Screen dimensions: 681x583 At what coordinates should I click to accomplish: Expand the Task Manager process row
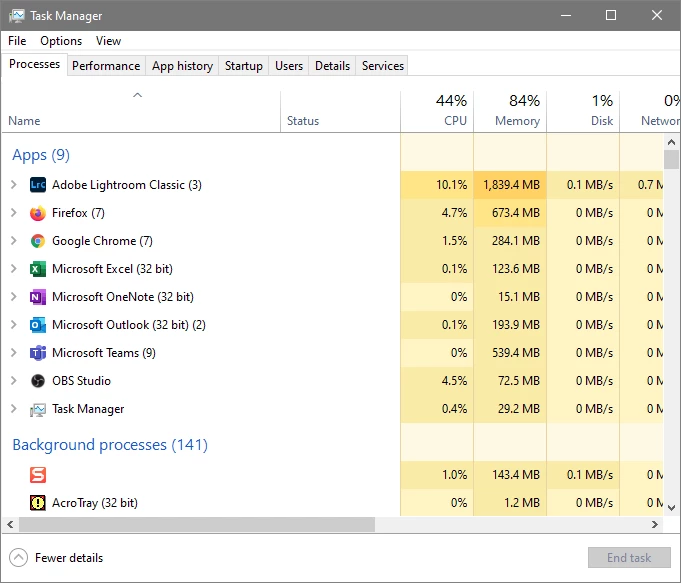coord(13,409)
